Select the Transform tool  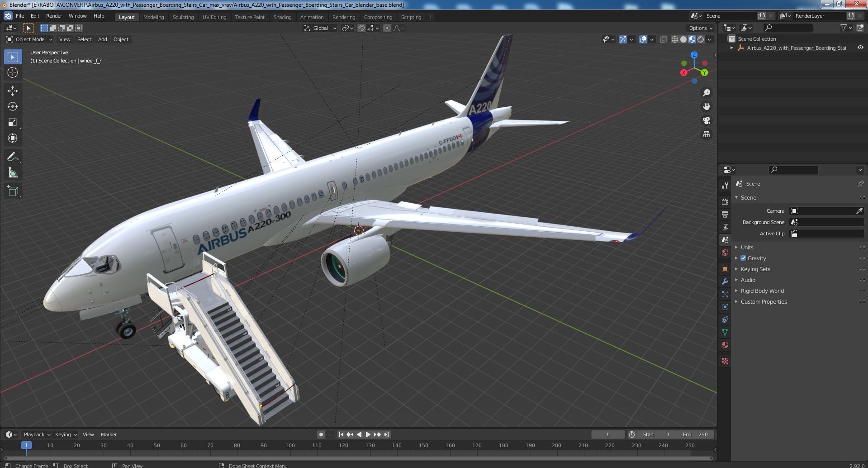coord(13,138)
